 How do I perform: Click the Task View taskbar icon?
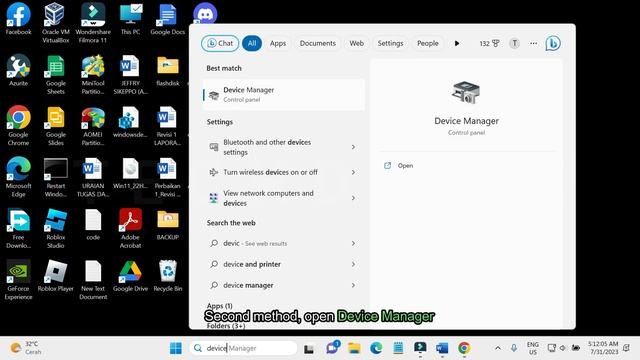309,349
